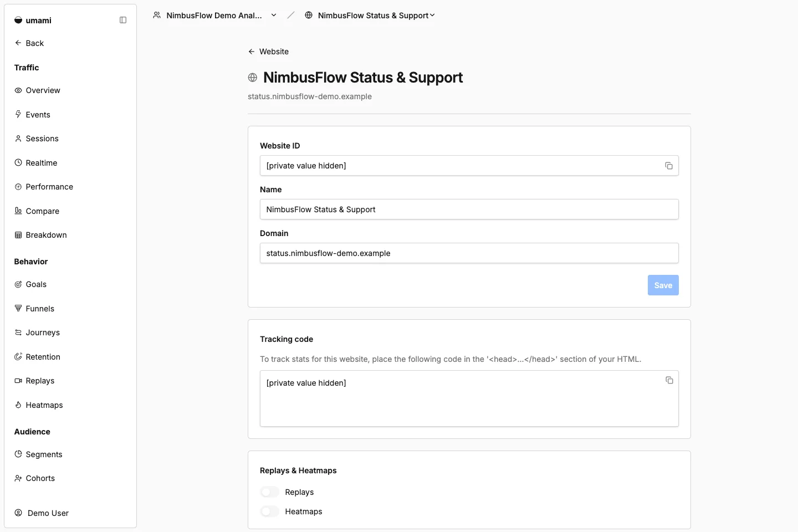Click the globe icon beside page title
The image size is (798, 532).
tap(253, 78)
